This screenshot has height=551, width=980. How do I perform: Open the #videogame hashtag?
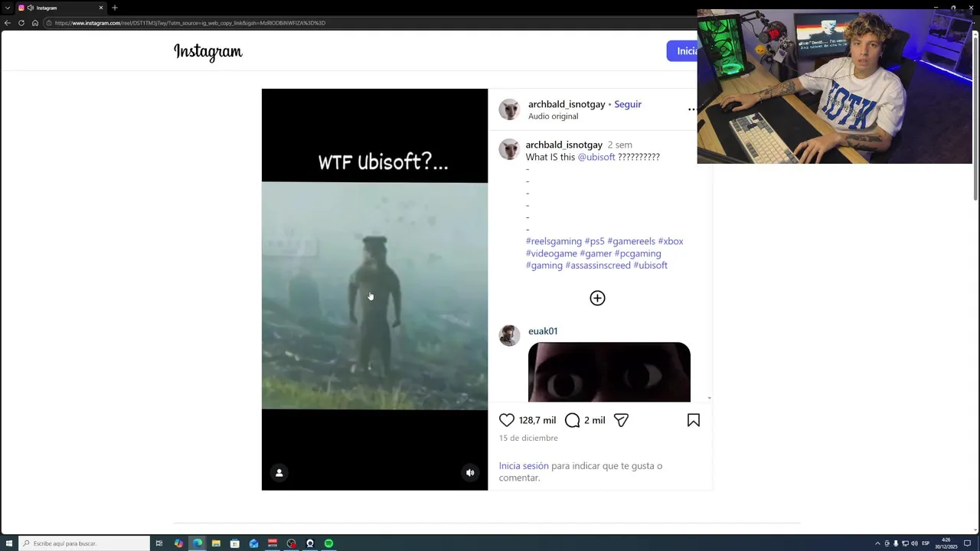551,253
